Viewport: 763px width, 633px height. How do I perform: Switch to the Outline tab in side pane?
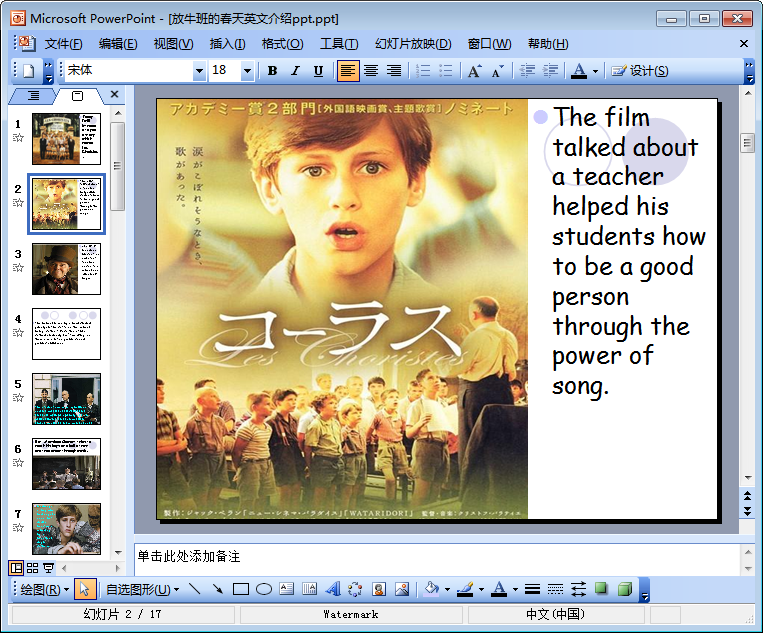33,95
